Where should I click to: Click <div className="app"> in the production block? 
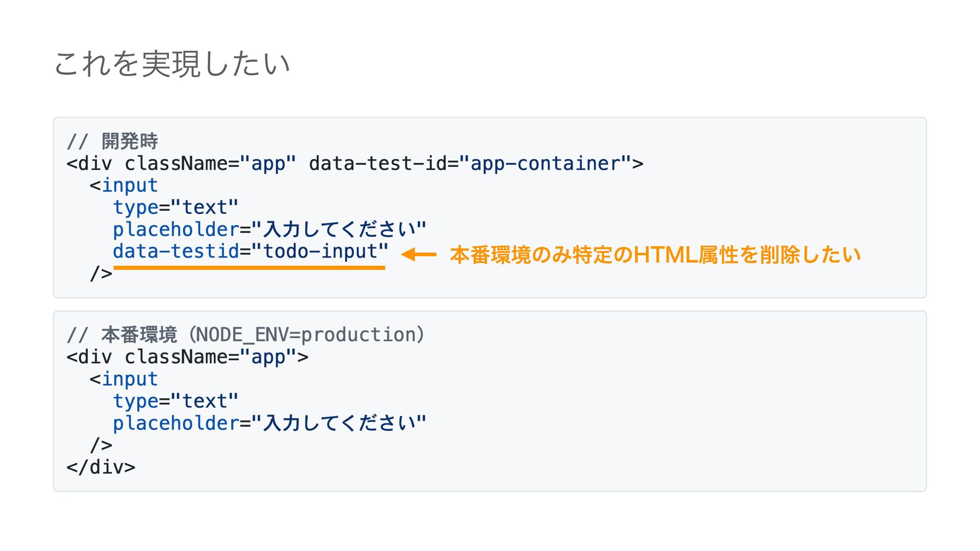187,357
